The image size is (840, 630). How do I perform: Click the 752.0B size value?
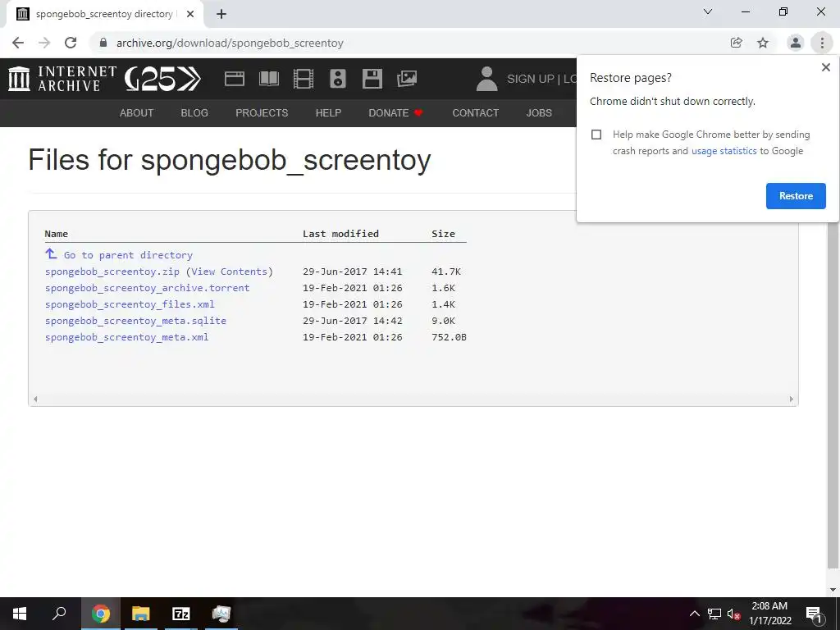pos(449,337)
